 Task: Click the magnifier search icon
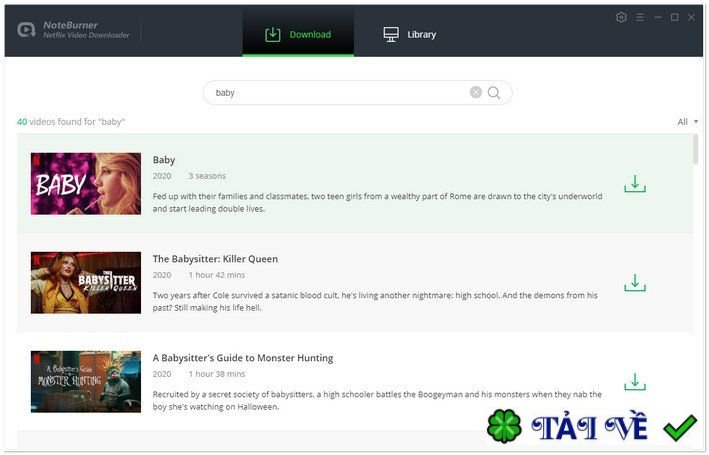pyautogui.click(x=494, y=93)
